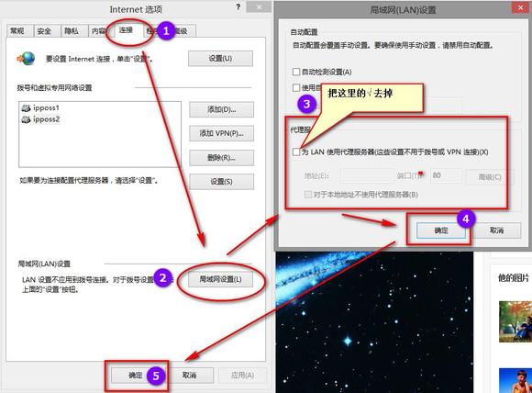The width and height of the screenshot is (532, 393).
Task: Switch to the 安全 tab
Action: click(x=46, y=31)
